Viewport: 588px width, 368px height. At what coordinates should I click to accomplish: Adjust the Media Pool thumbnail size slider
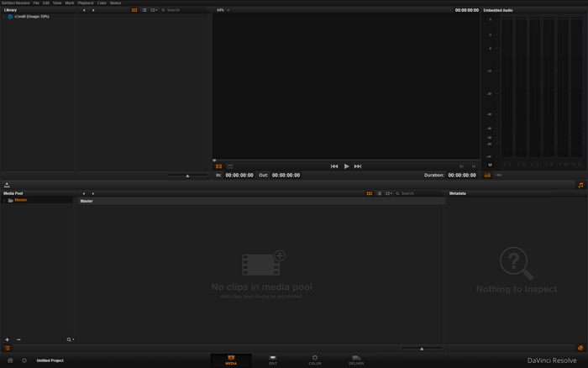(x=422, y=349)
